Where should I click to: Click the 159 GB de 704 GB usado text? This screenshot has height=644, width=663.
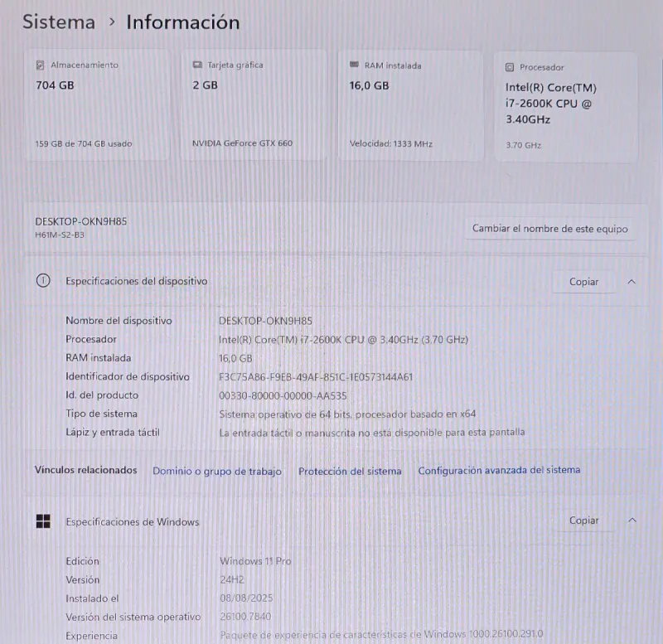click(84, 143)
